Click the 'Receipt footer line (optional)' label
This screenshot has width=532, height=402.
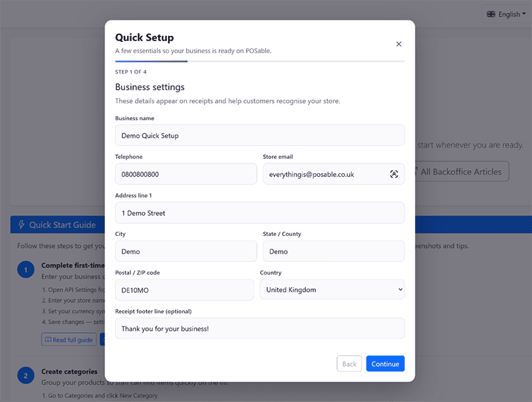point(154,311)
